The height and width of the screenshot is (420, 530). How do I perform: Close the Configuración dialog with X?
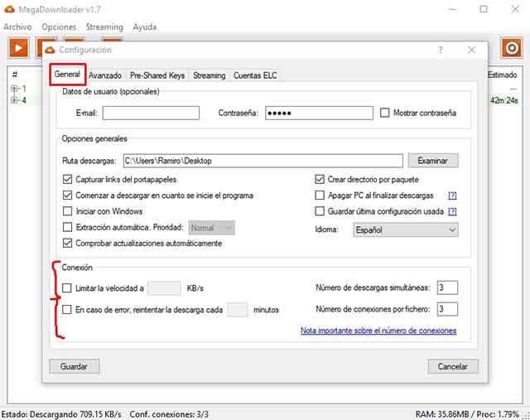click(471, 50)
